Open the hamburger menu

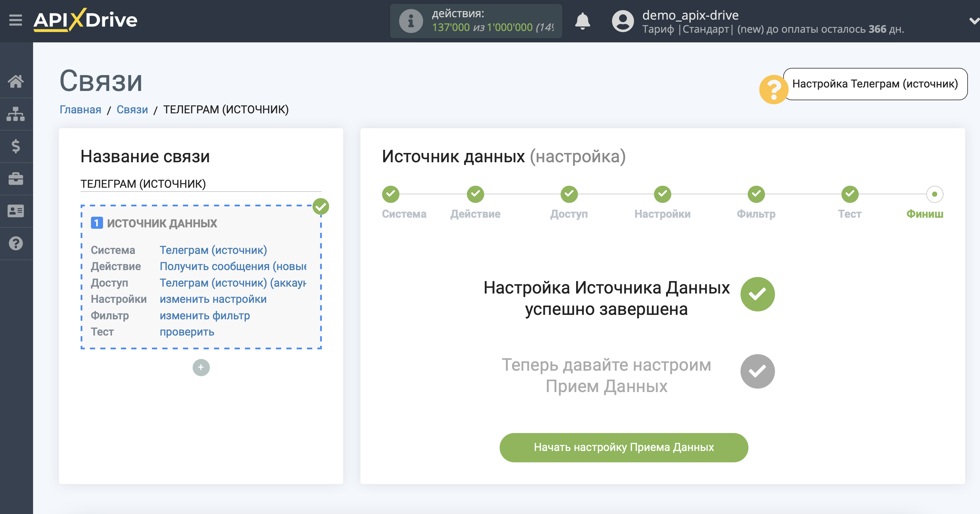[16, 20]
